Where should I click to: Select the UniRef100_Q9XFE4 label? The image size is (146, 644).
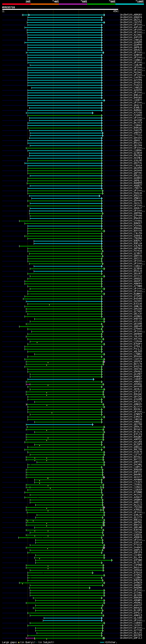tap(131, 362)
